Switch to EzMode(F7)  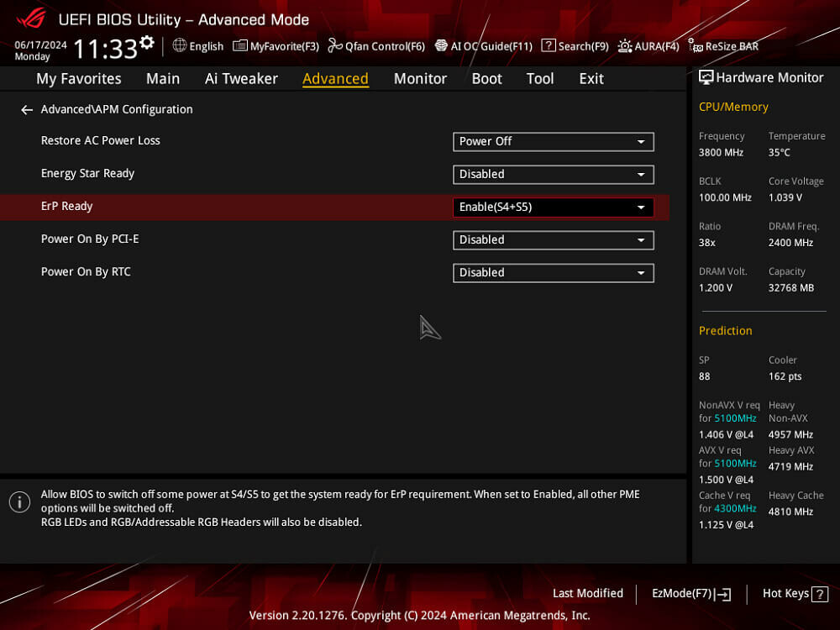tap(681, 594)
